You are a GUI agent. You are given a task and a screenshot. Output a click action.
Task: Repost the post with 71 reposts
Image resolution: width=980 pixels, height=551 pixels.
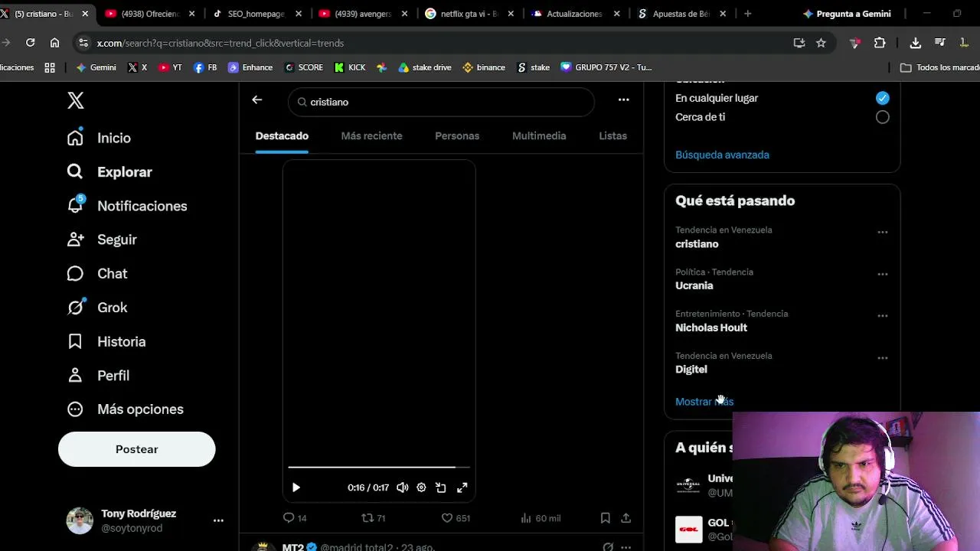[374, 518]
